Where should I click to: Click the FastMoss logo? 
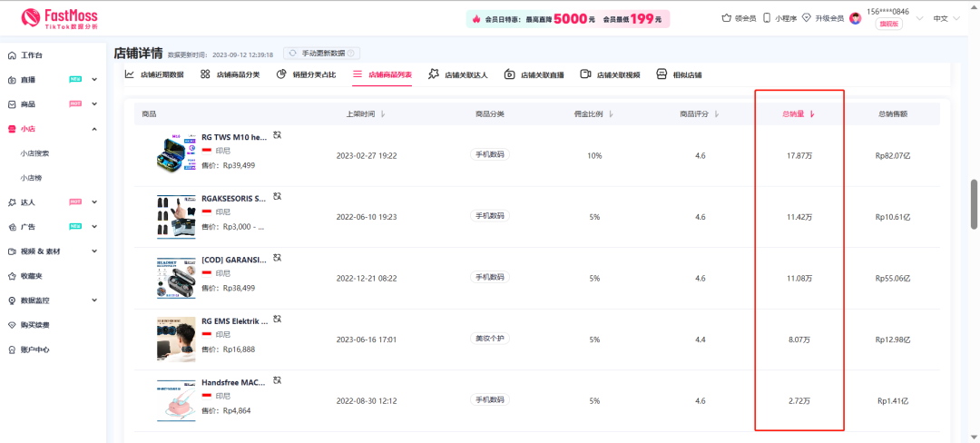point(59,18)
